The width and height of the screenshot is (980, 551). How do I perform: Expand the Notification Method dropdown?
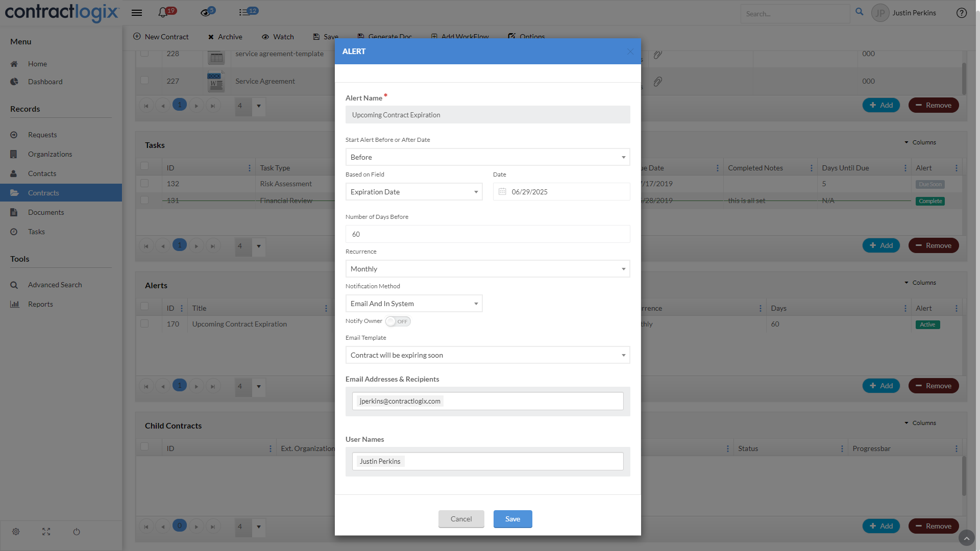pyautogui.click(x=475, y=303)
